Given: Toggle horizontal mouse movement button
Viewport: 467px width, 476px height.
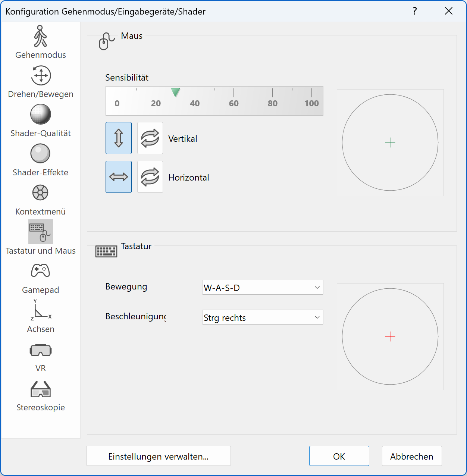Looking at the screenshot, I should 119,177.
